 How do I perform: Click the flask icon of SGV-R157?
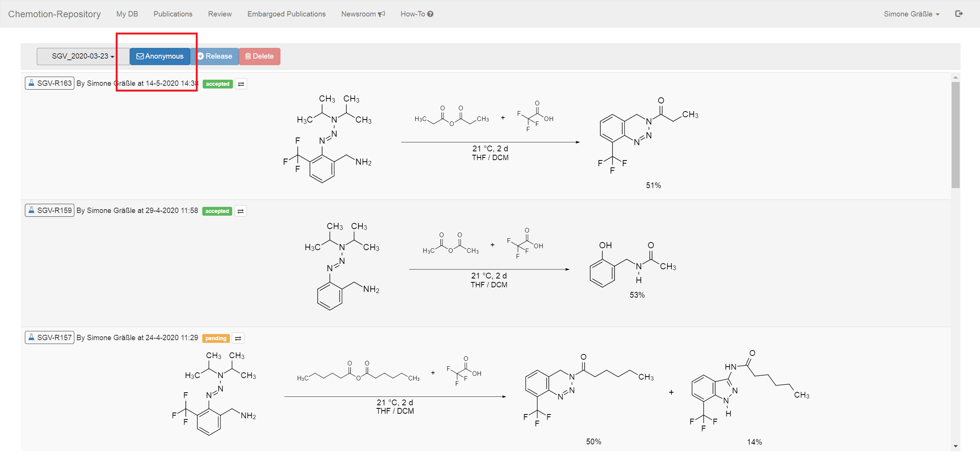[x=32, y=337]
